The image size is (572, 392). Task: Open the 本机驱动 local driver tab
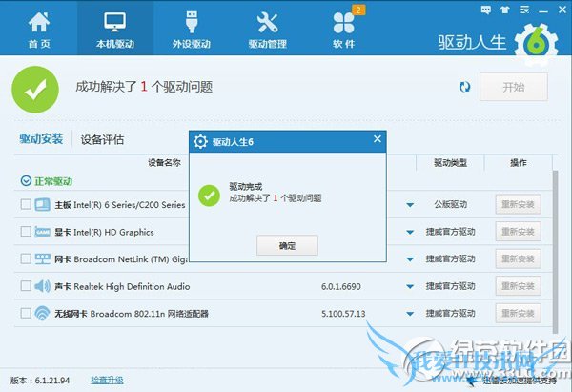point(115,30)
